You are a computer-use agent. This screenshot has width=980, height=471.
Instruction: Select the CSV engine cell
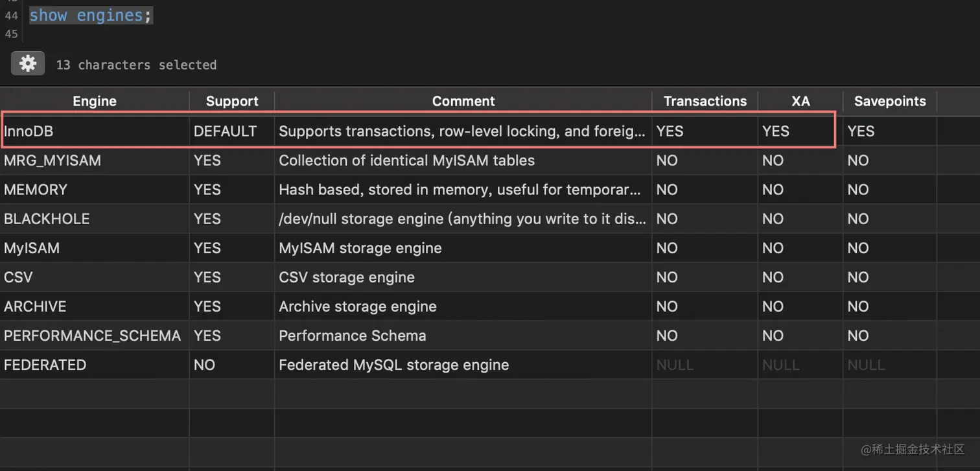point(95,277)
